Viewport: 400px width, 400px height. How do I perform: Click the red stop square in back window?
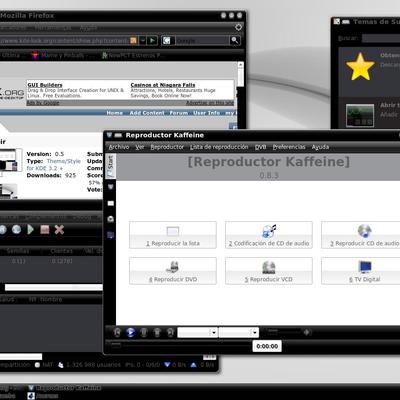[x=45, y=229]
